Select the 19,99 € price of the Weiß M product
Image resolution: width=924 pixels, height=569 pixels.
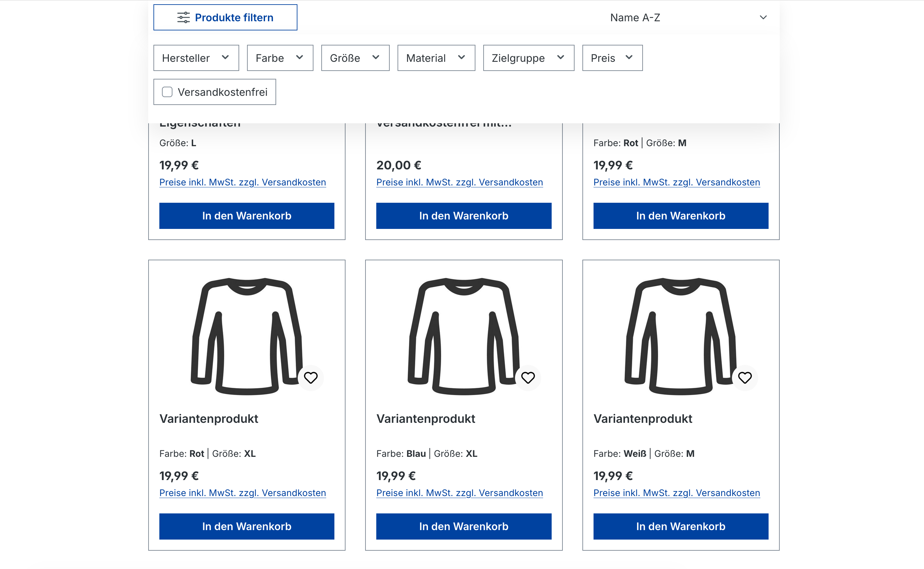point(613,476)
